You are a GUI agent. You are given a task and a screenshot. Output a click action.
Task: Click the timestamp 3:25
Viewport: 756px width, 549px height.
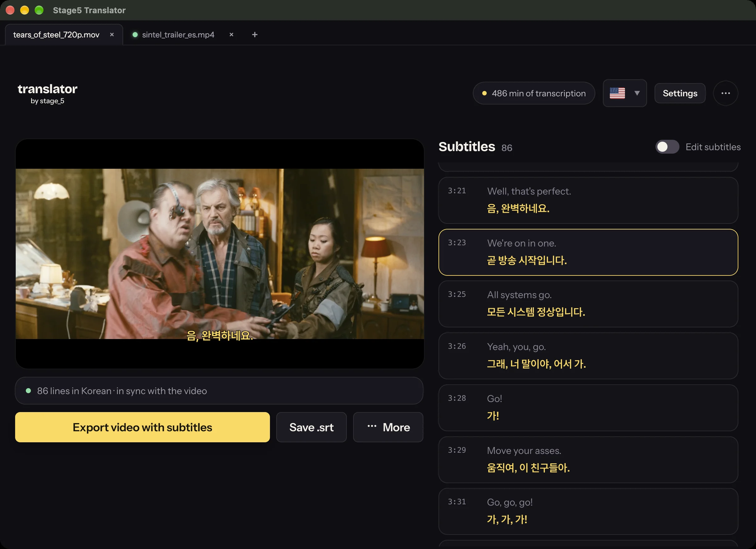[457, 294]
